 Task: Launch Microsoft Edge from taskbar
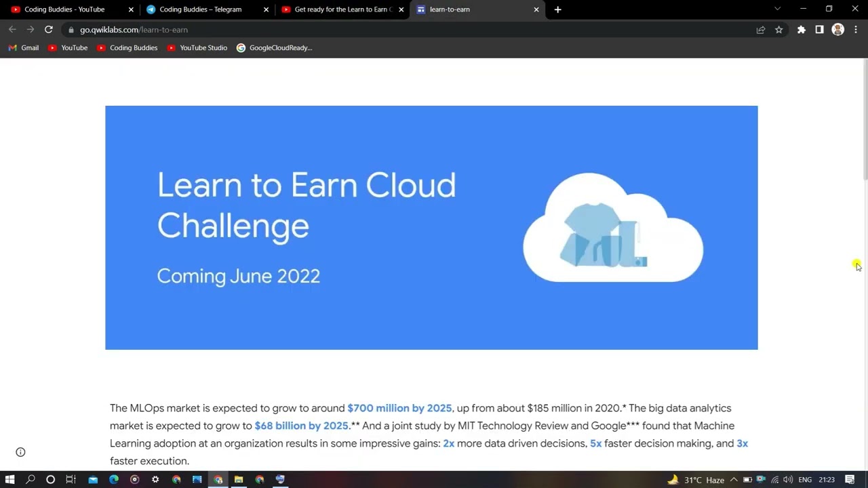pos(114,479)
